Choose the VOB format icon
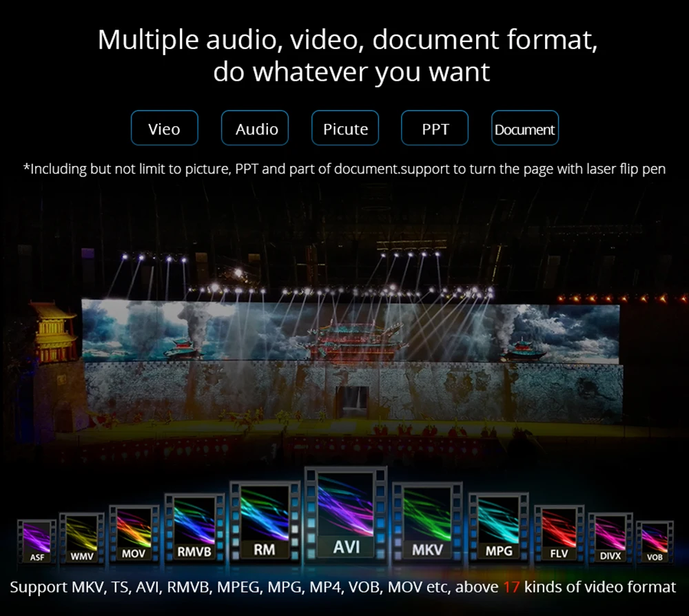This screenshot has height=616, width=689. 655,542
